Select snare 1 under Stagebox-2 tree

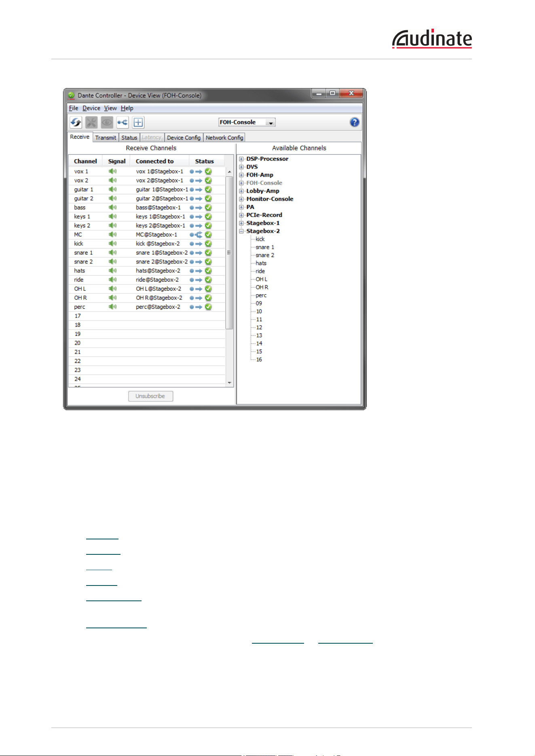[x=265, y=247]
